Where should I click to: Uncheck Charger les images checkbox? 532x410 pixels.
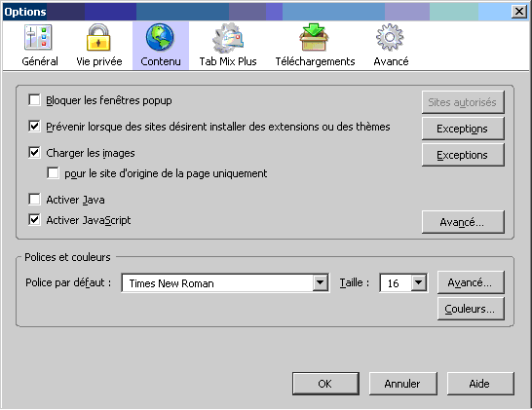coord(34,152)
